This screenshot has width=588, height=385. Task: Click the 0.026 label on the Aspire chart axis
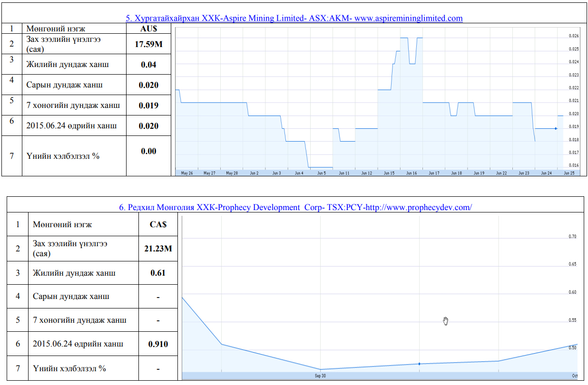[573, 36]
